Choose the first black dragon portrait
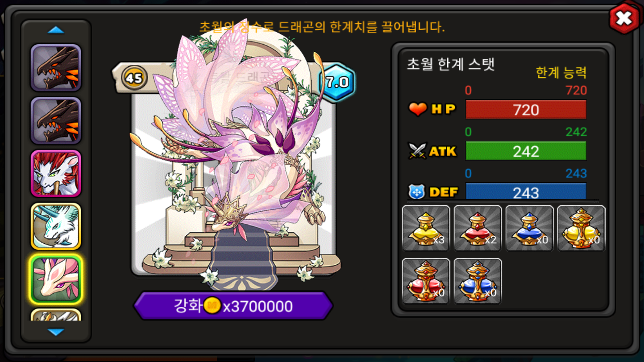Screen dimensions: 644x362 click(x=56, y=68)
